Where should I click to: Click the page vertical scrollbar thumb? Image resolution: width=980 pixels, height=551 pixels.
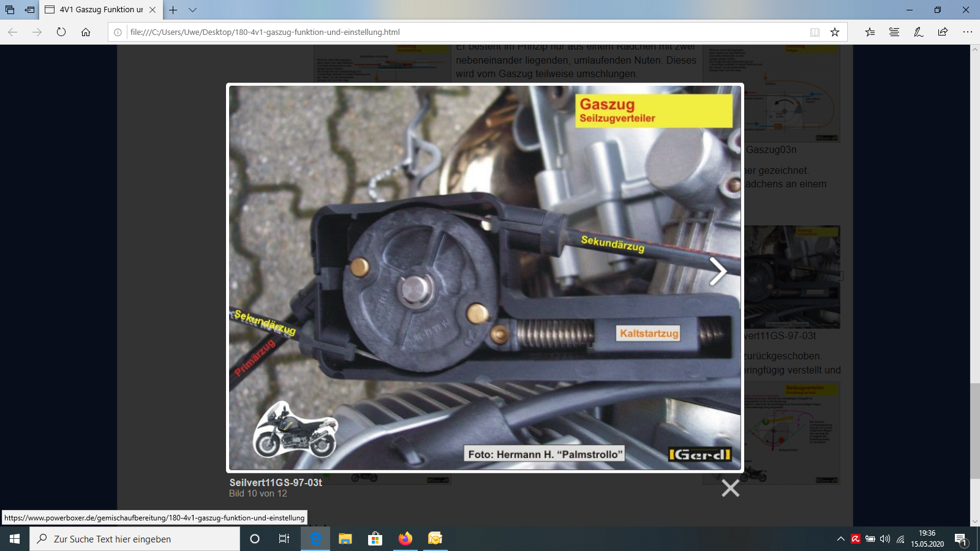pyautogui.click(x=974, y=430)
